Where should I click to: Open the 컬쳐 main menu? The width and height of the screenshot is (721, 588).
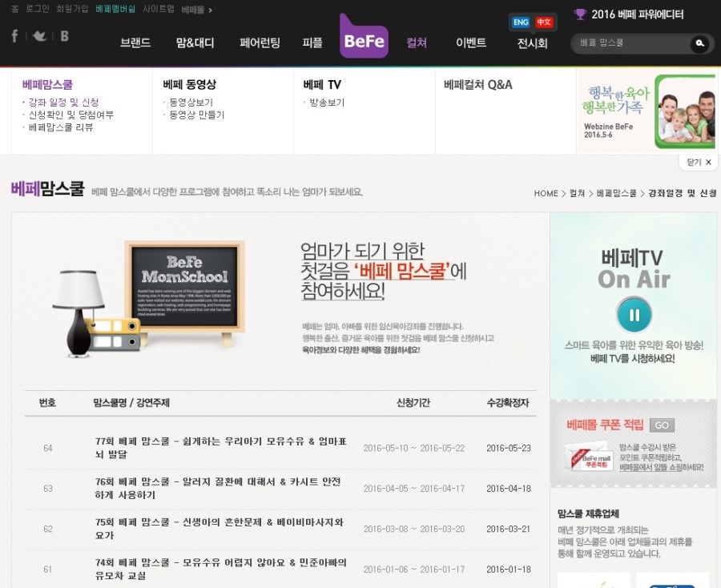[x=417, y=42]
